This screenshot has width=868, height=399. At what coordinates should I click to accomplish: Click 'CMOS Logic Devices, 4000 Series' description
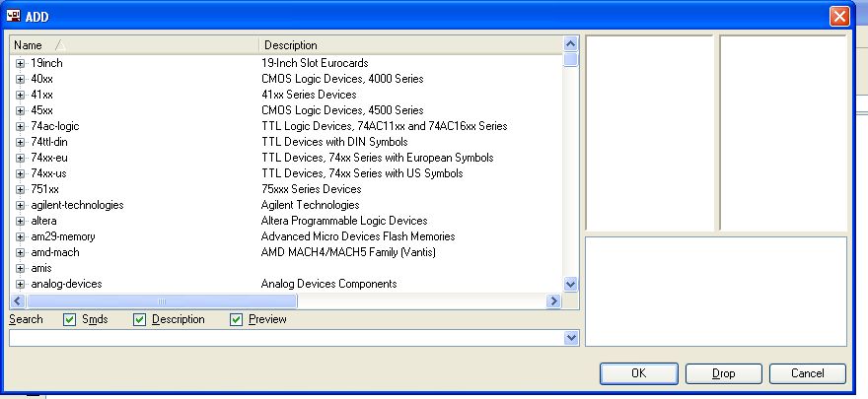[342, 79]
